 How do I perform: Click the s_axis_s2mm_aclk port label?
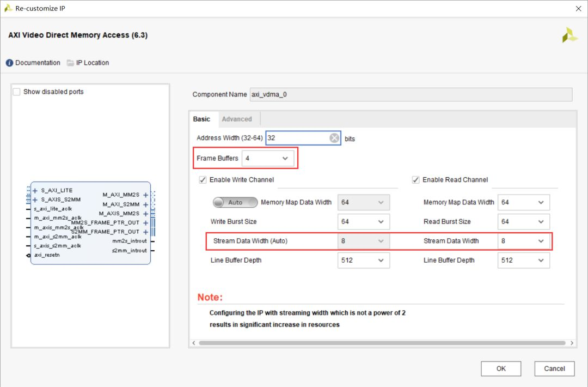coord(57,246)
